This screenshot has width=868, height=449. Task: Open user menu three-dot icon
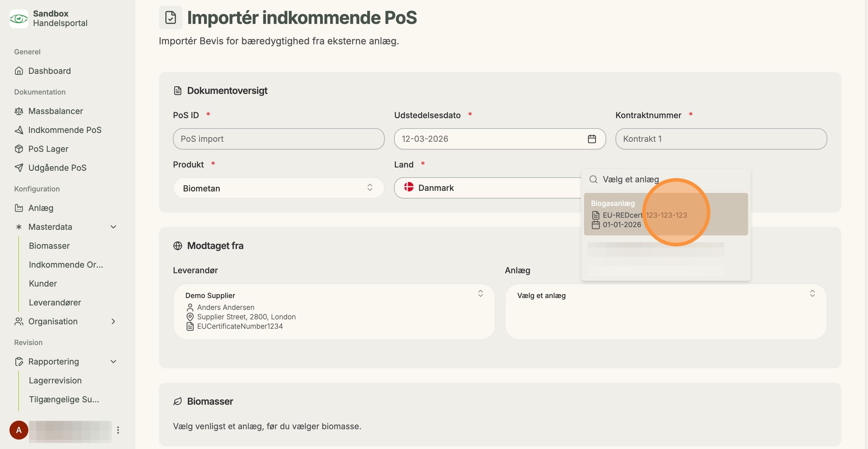[x=118, y=430]
